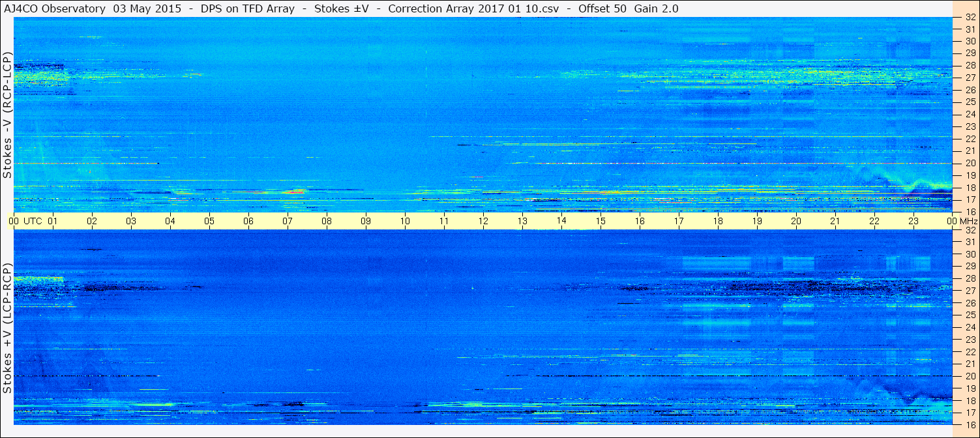
Task: Click the 23 MHz label of upper -V panel
Action: click(970, 126)
